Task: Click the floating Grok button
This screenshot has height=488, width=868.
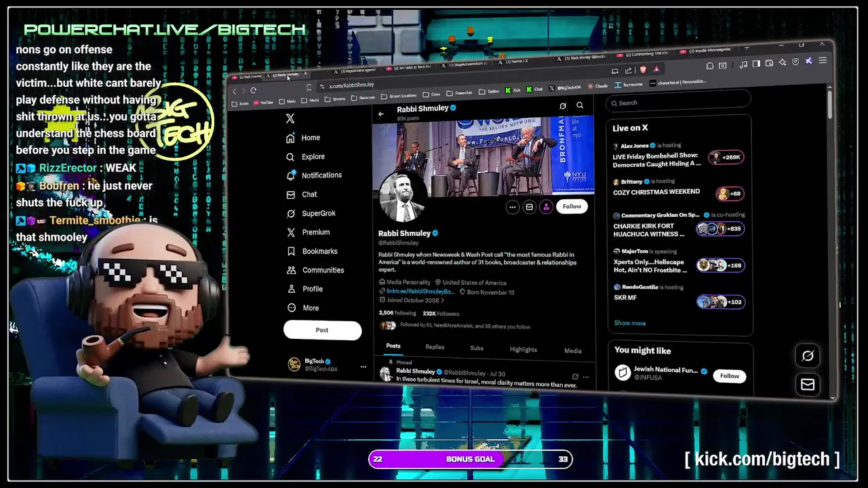Action: click(x=808, y=356)
